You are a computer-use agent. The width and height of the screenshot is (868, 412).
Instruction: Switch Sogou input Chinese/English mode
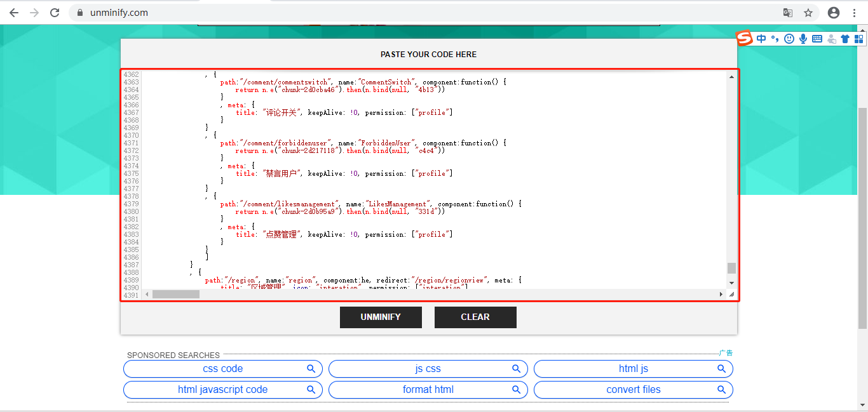click(761, 39)
